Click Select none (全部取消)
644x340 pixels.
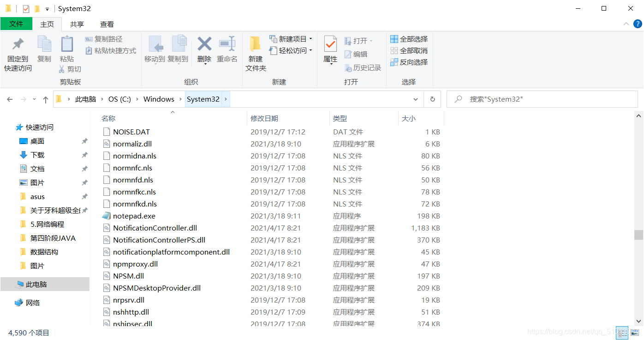coord(409,50)
